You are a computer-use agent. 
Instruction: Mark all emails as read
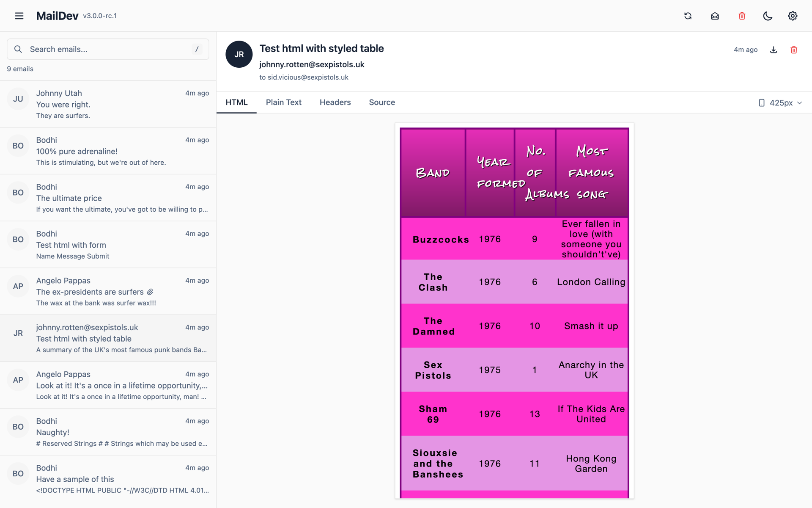[x=715, y=16]
